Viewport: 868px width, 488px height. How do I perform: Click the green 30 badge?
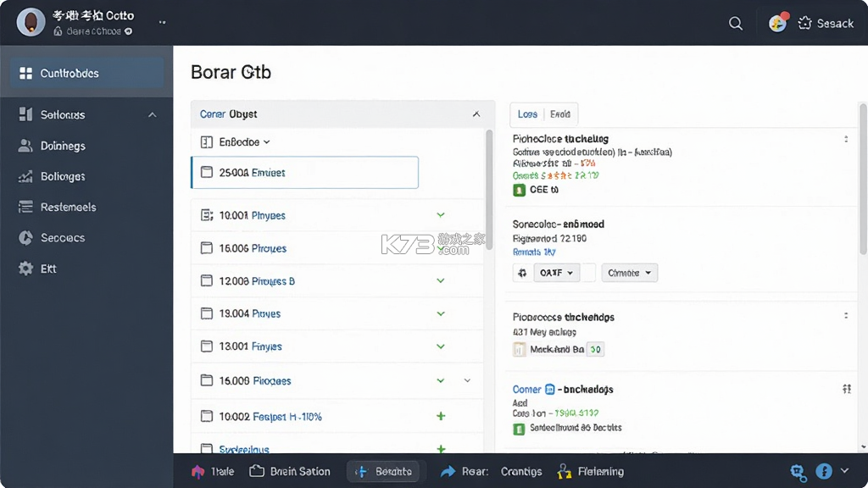pos(595,349)
